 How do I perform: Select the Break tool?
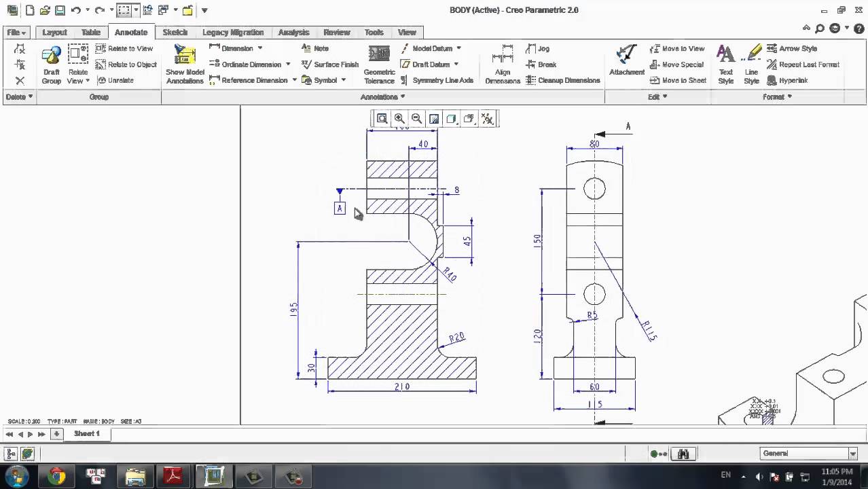(541, 65)
